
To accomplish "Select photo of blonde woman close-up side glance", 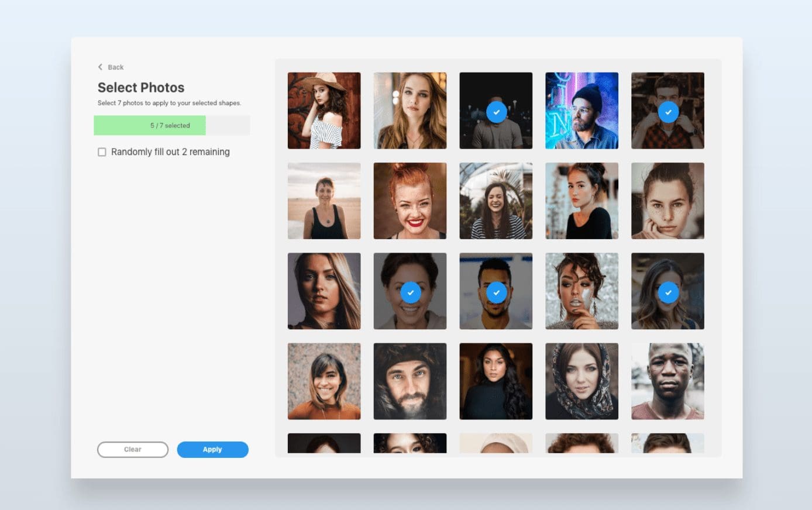I will tap(324, 291).
